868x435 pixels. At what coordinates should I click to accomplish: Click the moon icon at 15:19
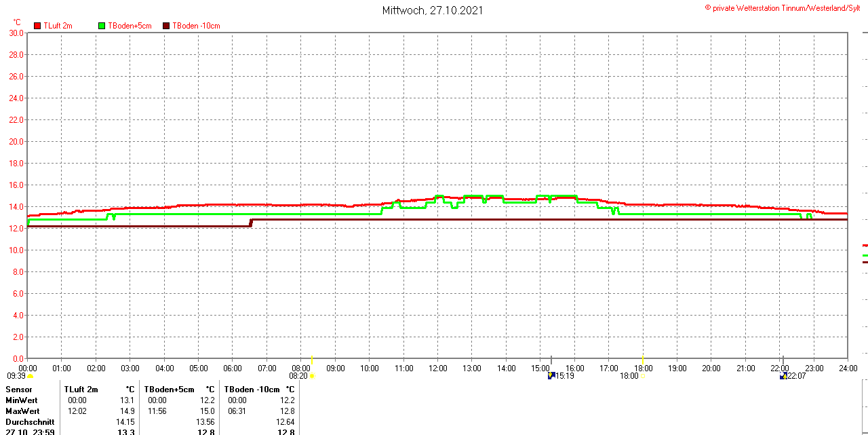click(x=551, y=375)
